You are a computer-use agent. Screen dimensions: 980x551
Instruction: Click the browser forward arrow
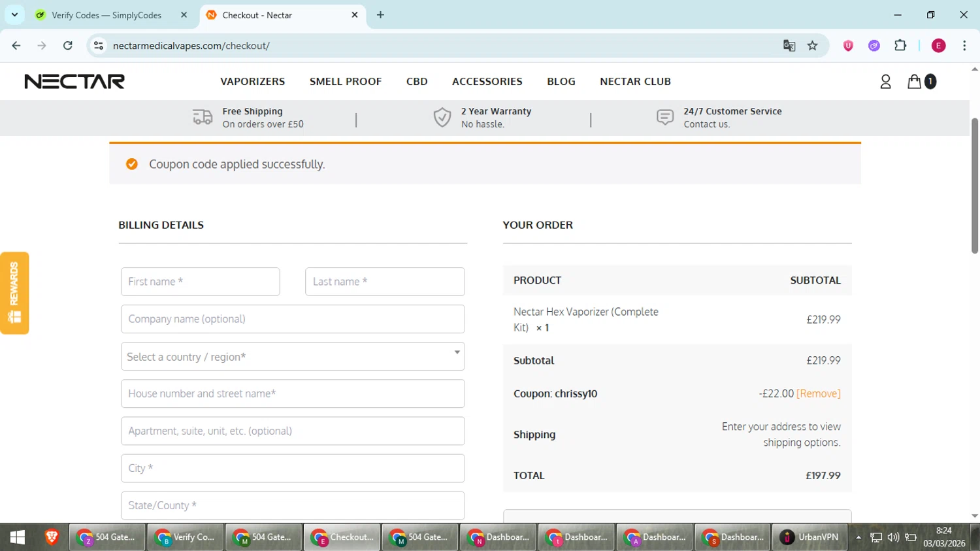tap(42, 46)
